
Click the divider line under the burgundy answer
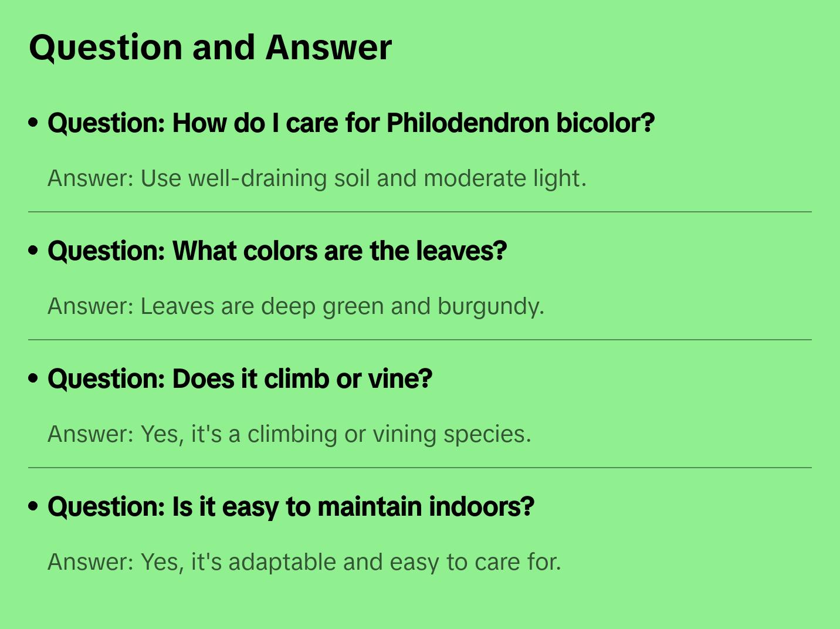point(420,340)
